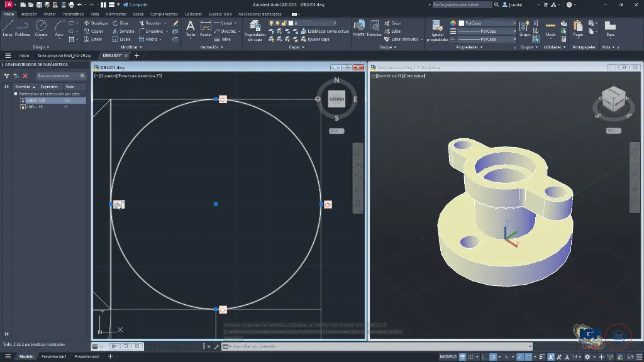Viewport: 644px width, 362px height.
Task: Expand the Dibujo panel dropdown
Action: click(41, 47)
